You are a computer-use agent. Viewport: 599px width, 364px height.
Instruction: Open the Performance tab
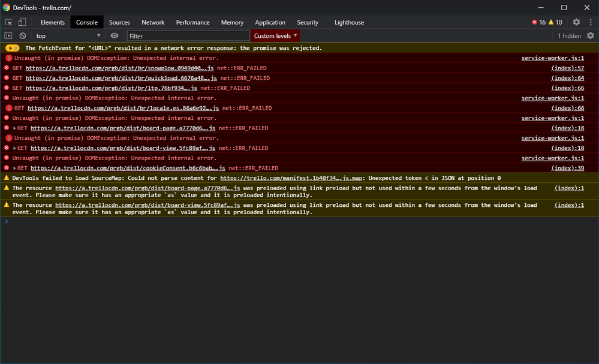click(x=192, y=22)
